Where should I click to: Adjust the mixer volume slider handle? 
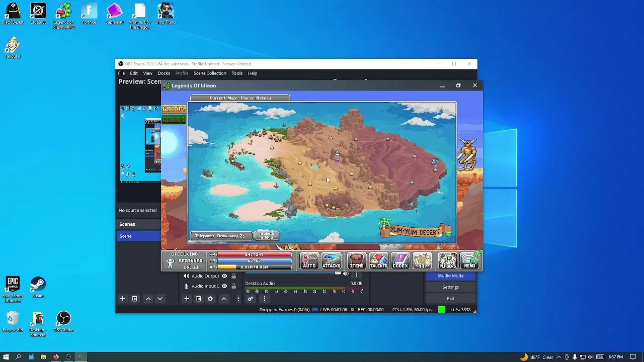tap(338, 273)
